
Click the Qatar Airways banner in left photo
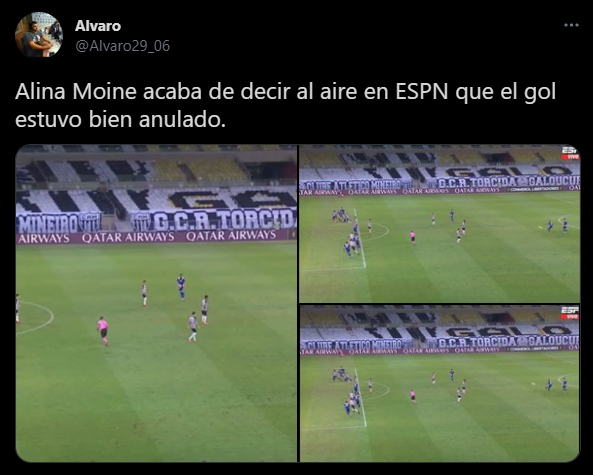point(156,237)
